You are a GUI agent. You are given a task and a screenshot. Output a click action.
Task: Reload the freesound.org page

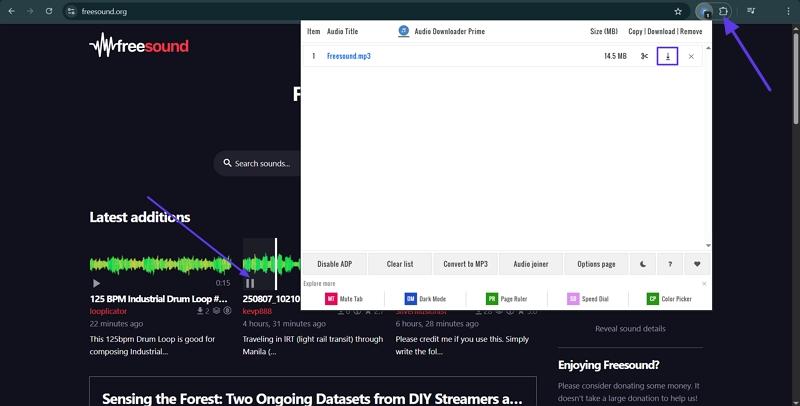(x=49, y=11)
